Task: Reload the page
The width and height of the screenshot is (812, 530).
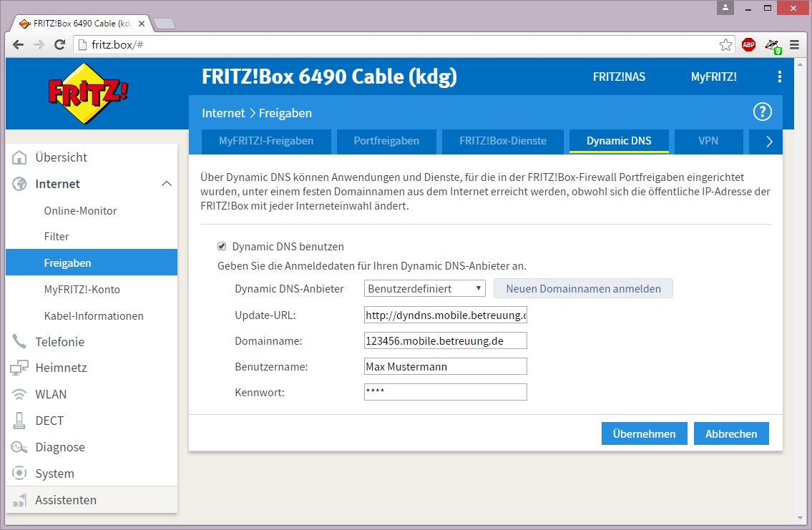Action: (x=59, y=45)
